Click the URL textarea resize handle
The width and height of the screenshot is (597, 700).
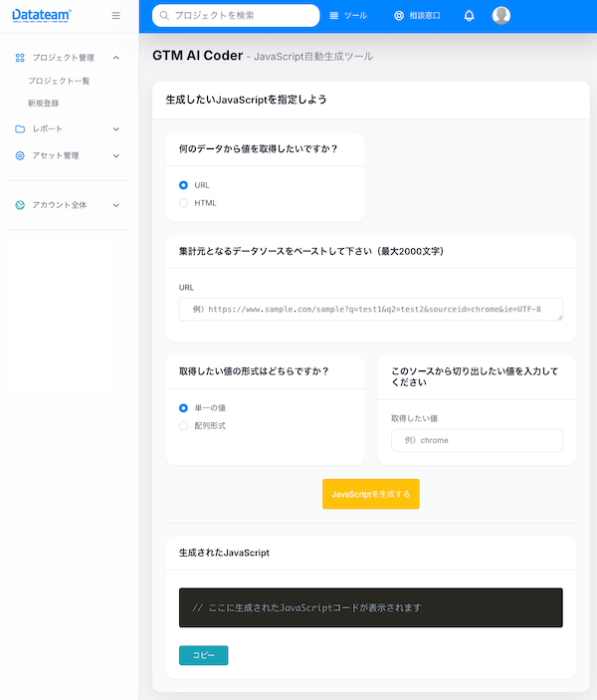559,318
